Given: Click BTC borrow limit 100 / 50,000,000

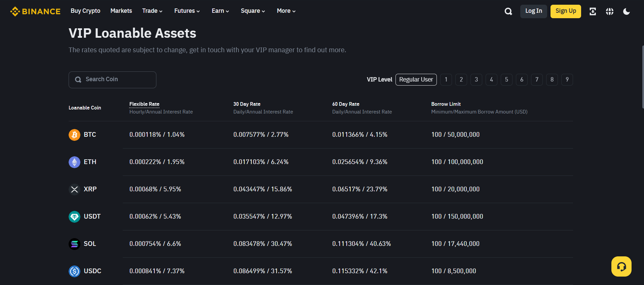Looking at the screenshot, I should point(456,135).
